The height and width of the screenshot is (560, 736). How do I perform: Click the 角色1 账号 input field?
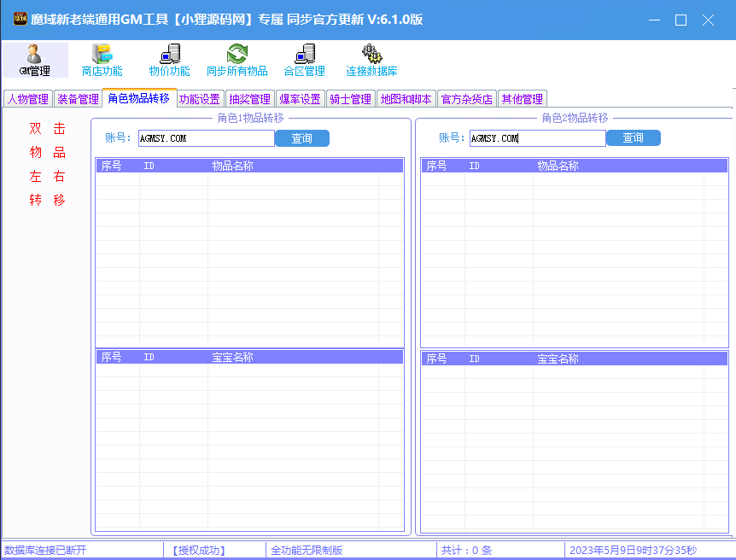205,138
